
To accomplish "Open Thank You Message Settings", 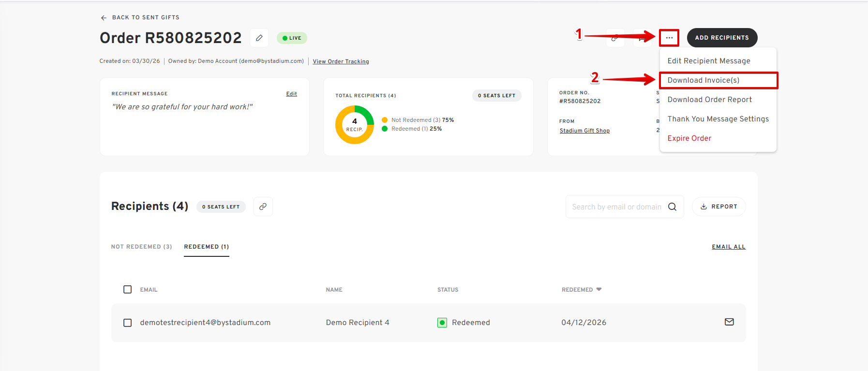I will pyautogui.click(x=718, y=119).
